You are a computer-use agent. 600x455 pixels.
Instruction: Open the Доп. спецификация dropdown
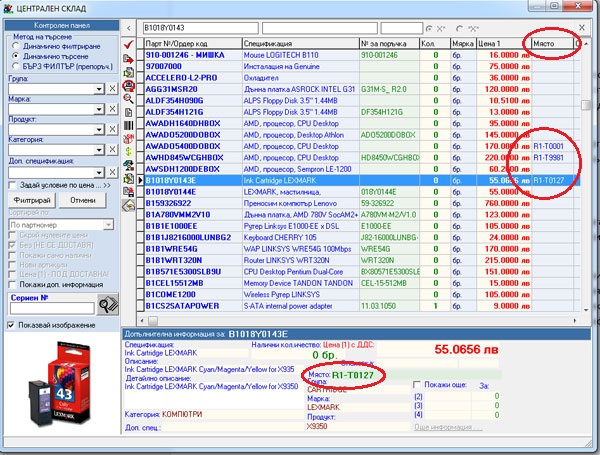[98, 174]
